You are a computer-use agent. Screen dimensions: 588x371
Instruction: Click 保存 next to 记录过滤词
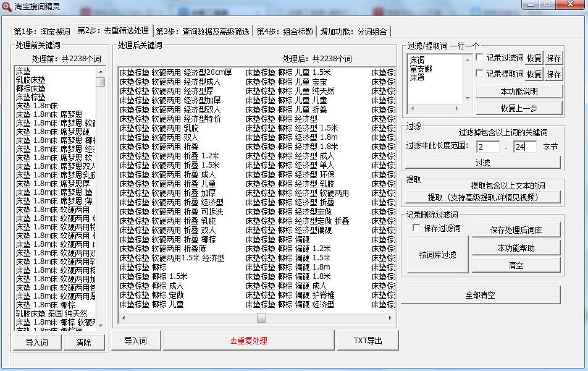point(554,58)
